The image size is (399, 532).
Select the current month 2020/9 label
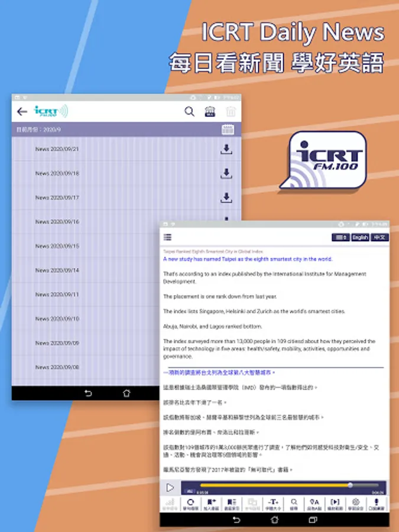click(x=38, y=129)
